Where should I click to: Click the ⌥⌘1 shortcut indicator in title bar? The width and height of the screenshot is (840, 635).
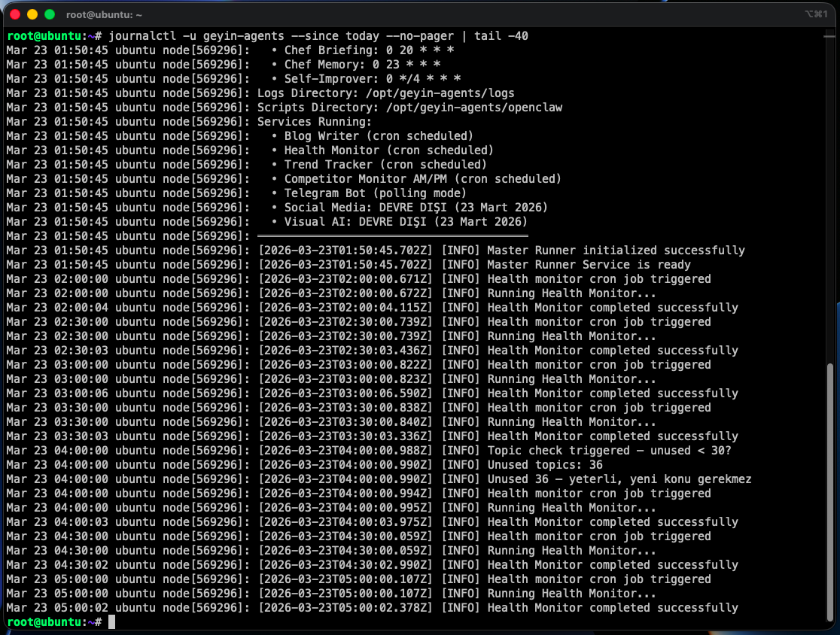(816, 14)
